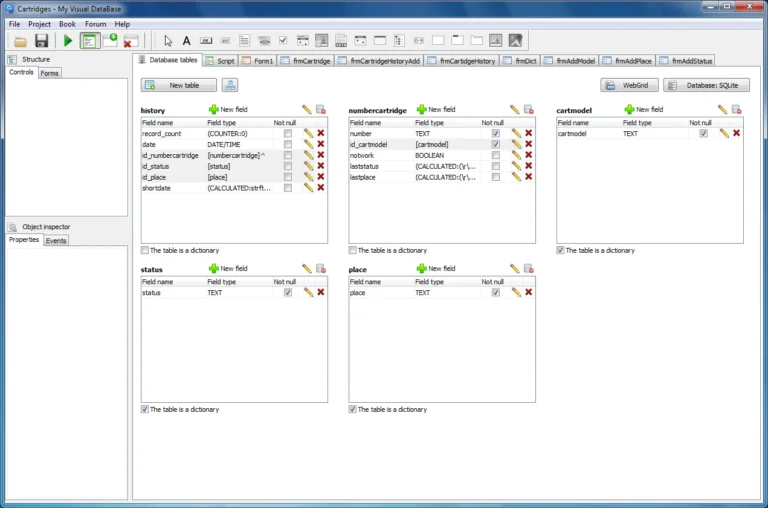Toggle Not null for record_count field
Viewport: 768px width, 508px height.
click(288, 133)
